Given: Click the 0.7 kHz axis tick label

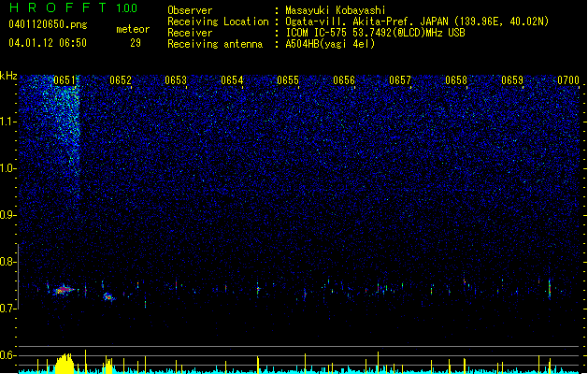Looking at the screenshot, I should [8, 309].
